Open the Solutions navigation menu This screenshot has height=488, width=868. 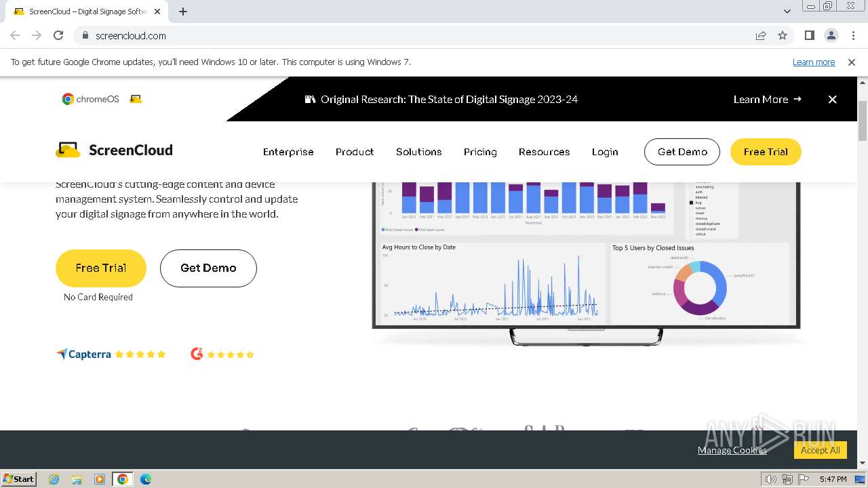point(419,152)
